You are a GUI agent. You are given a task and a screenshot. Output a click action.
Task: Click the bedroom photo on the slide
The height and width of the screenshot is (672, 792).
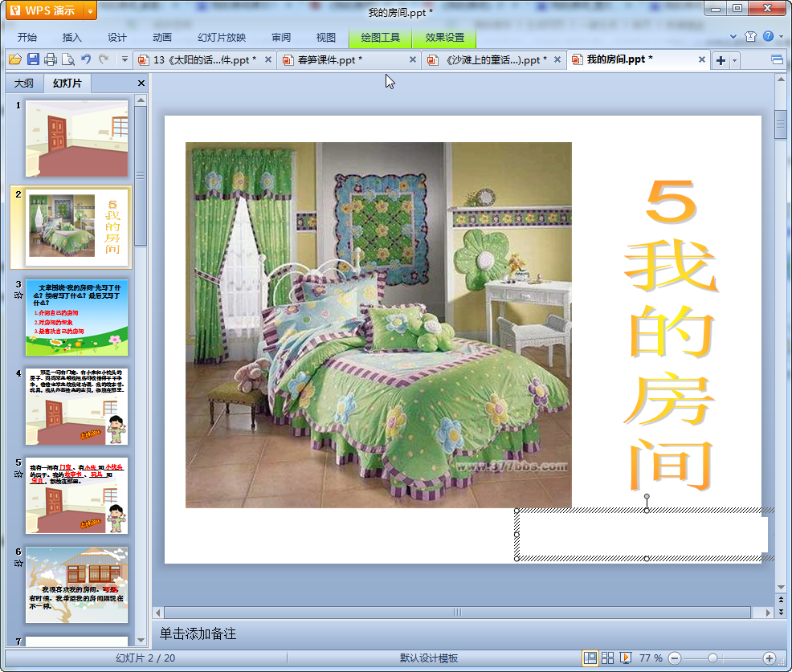(x=378, y=324)
